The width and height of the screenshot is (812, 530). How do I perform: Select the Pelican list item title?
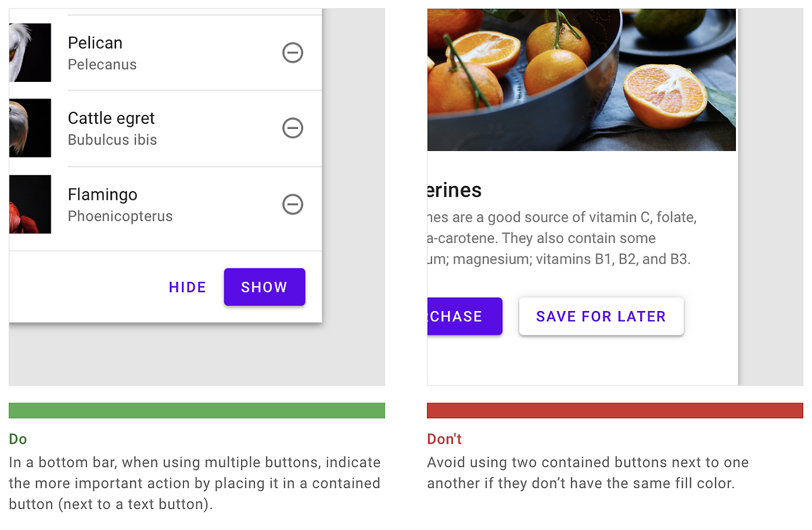[95, 43]
